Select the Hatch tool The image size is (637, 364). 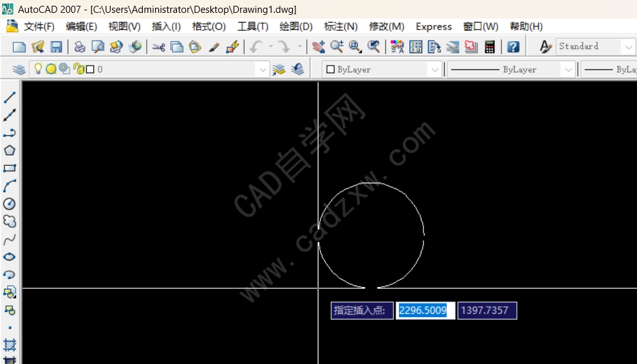click(x=10, y=345)
